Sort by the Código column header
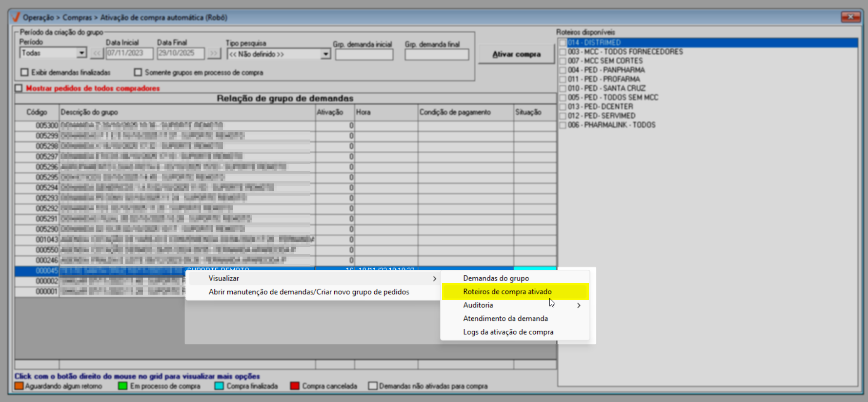This screenshot has height=402, width=868. (x=37, y=112)
